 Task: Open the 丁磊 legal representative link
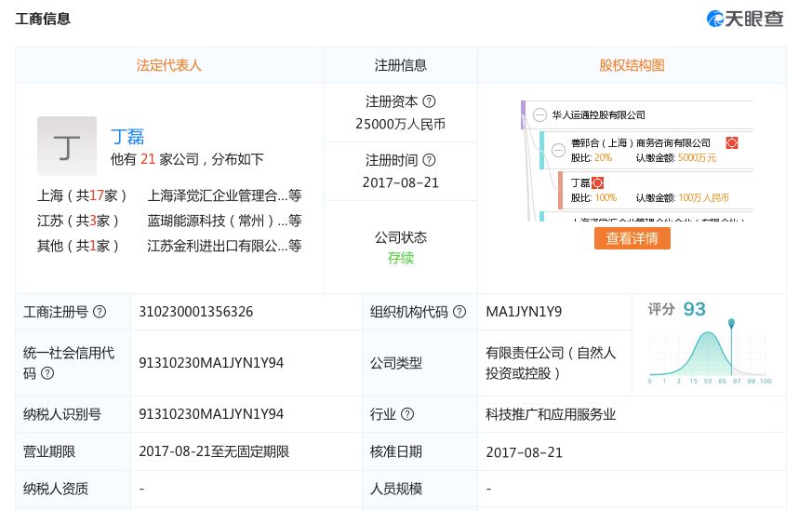(127, 137)
